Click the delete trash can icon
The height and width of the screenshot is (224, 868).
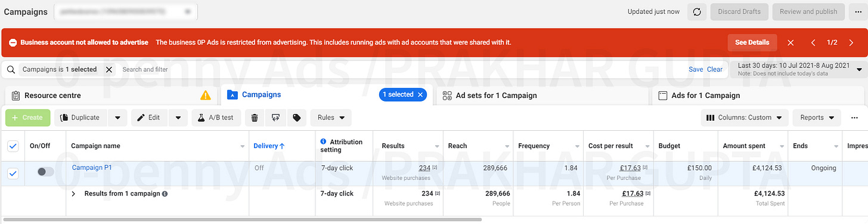[x=255, y=118]
